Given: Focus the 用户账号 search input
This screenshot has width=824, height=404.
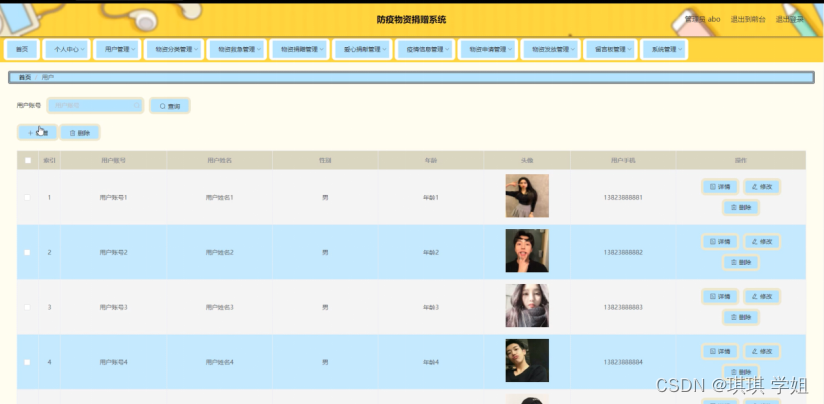Looking at the screenshot, I should coord(95,106).
